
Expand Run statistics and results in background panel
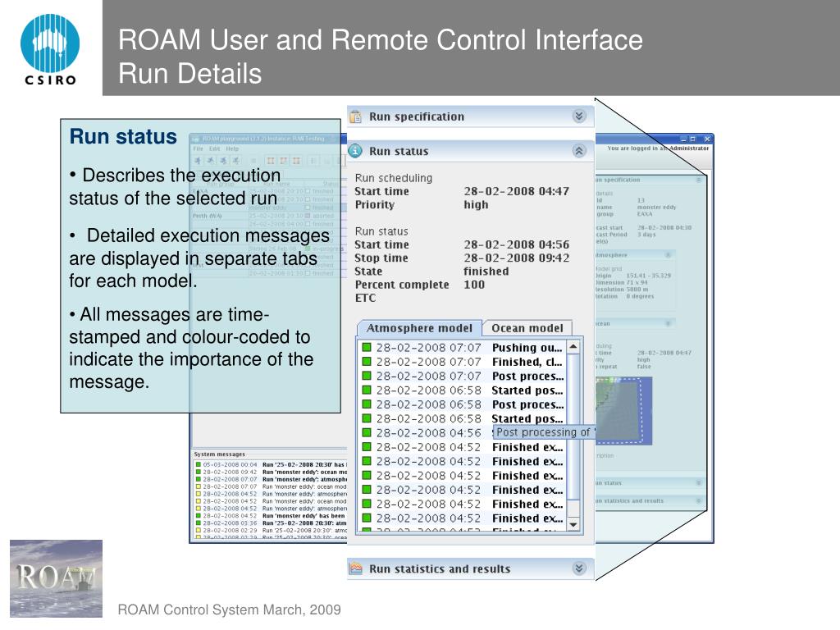pos(699,501)
